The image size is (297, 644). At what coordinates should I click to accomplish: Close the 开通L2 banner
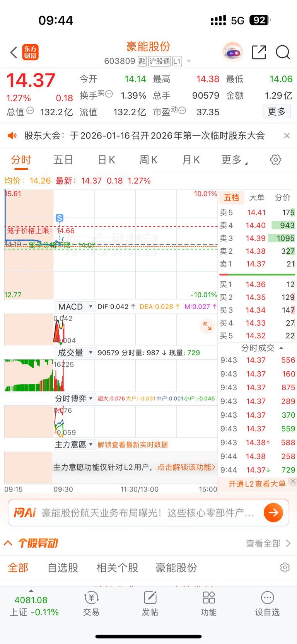pos(293,481)
